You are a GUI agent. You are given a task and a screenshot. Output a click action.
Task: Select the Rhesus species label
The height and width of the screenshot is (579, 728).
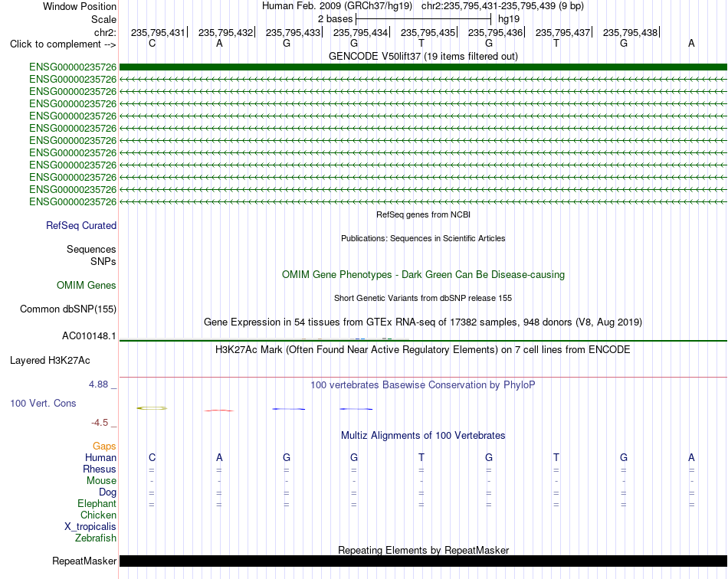click(x=100, y=469)
